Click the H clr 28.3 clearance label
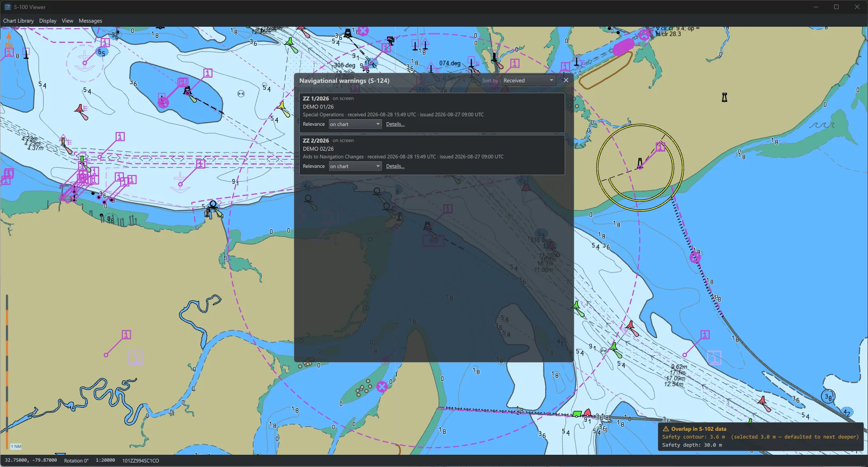Viewport: 868px width, 467px height. (x=669, y=34)
